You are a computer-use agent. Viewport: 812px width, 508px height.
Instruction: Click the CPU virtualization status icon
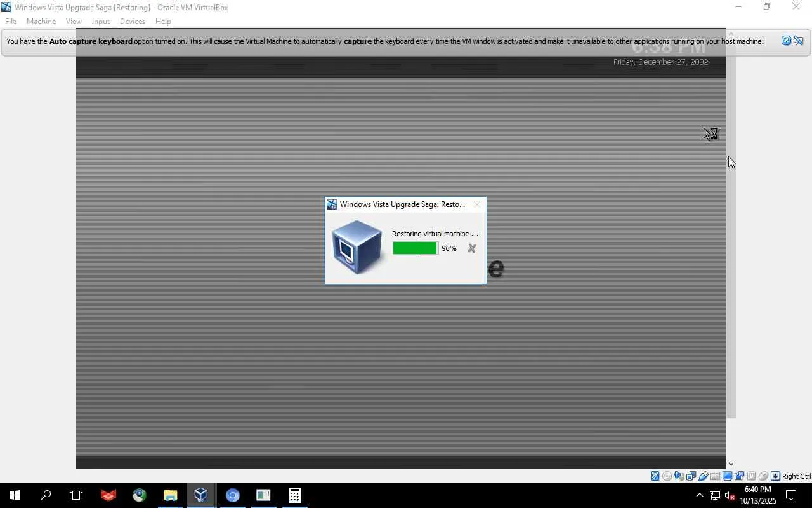click(751, 476)
